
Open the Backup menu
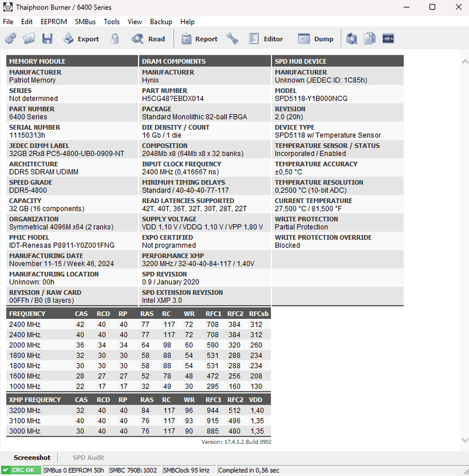coord(160,21)
